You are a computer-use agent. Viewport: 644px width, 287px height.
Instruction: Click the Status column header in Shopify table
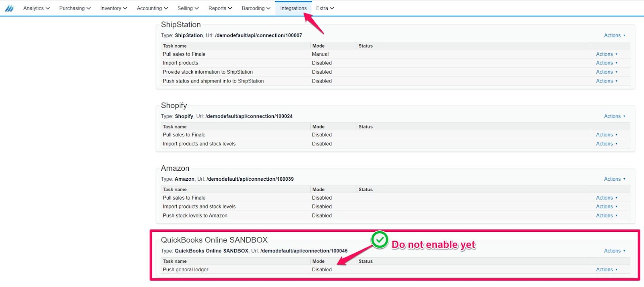(366, 127)
